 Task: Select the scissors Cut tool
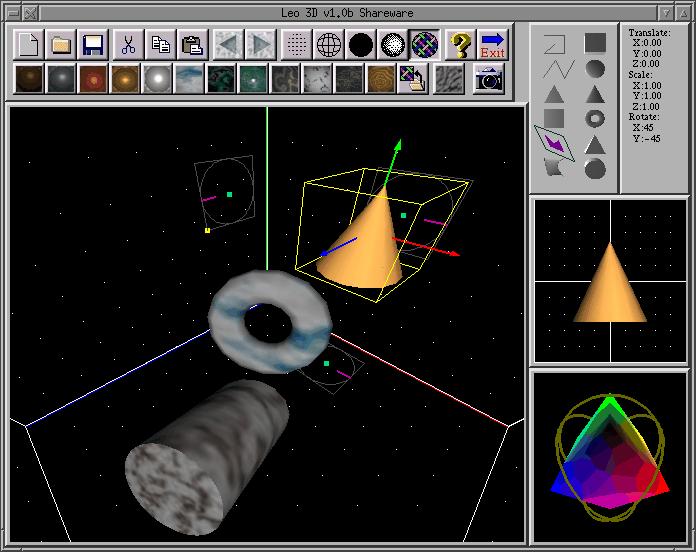pos(128,44)
